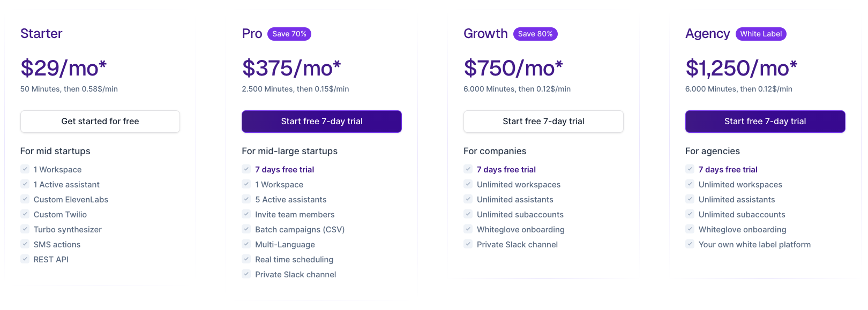This screenshot has height=310, width=868.
Task: Start the Pro plan 7-day trial
Action: click(x=321, y=122)
